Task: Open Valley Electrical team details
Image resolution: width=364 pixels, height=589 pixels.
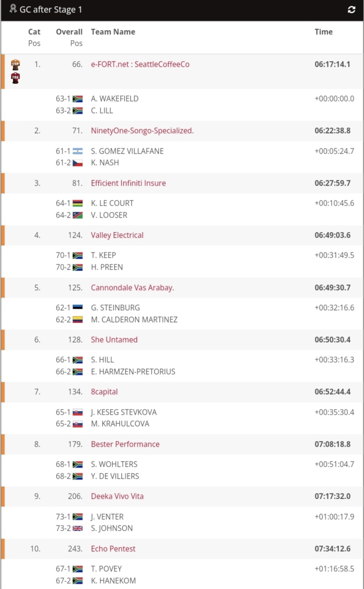Action: click(x=117, y=235)
